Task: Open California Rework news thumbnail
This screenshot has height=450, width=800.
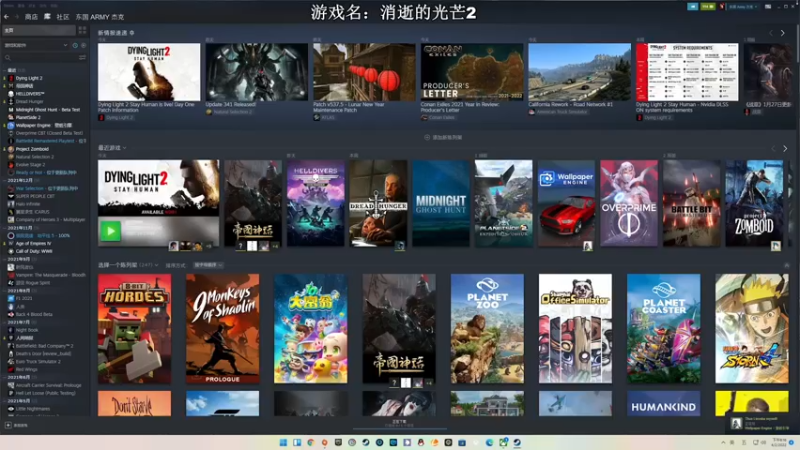Action: (x=580, y=72)
